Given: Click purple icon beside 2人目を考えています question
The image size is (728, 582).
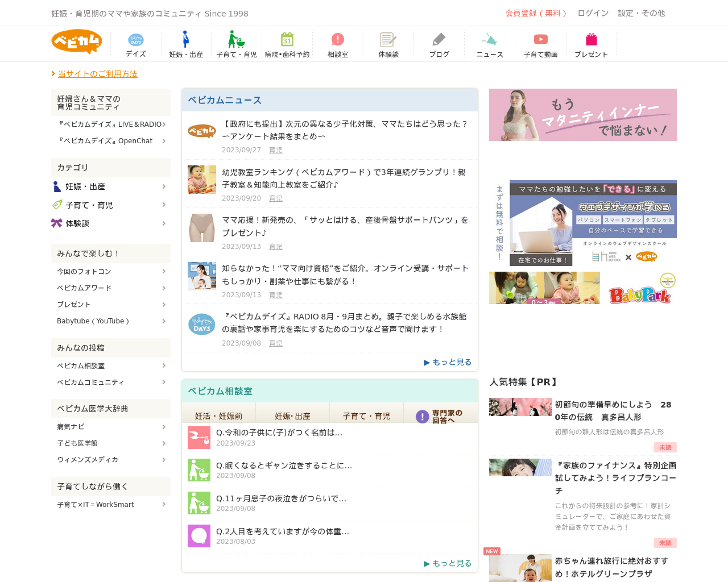Looking at the screenshot, I should coord(199,536).
